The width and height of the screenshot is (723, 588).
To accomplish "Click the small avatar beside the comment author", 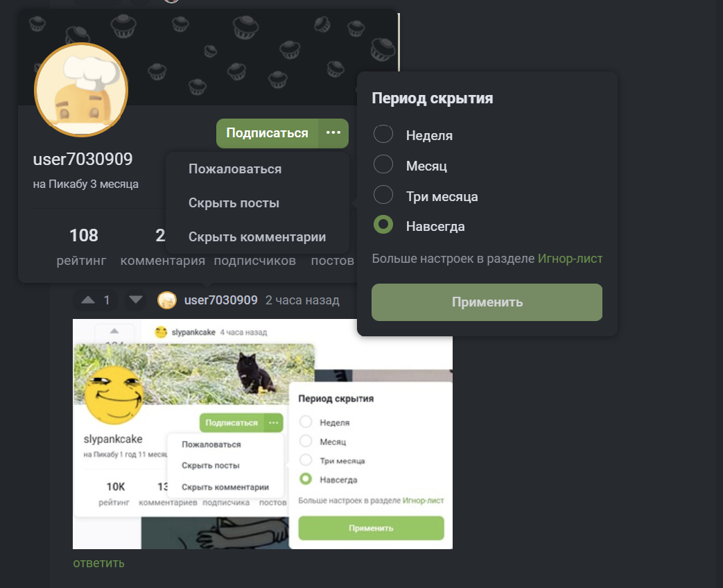I will point(167,300).
